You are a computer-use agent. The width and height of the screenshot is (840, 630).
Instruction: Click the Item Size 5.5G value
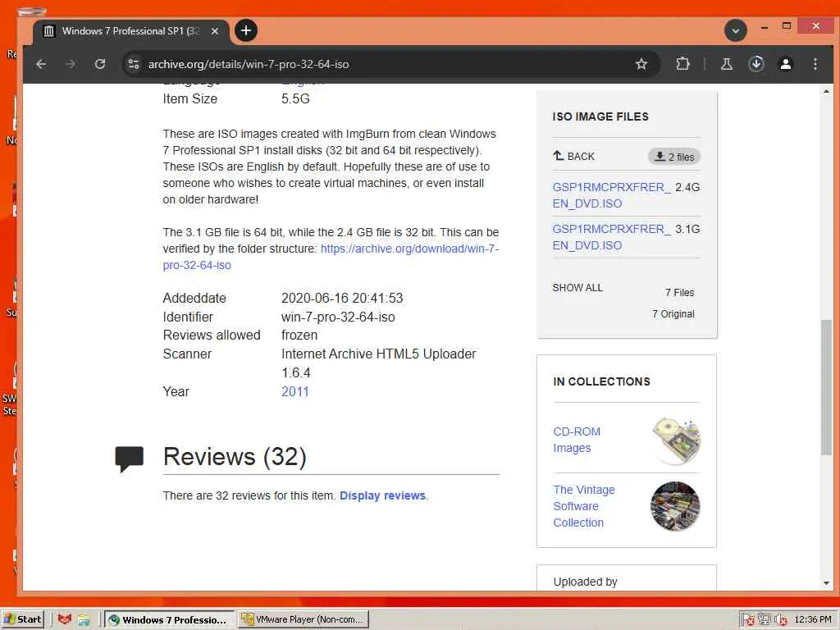pos(295,98)
